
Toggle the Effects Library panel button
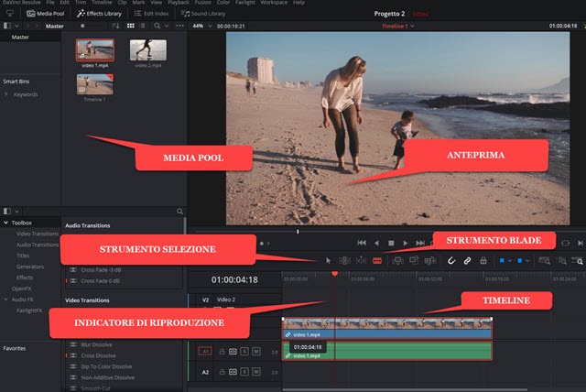click(x=99, y=14)
